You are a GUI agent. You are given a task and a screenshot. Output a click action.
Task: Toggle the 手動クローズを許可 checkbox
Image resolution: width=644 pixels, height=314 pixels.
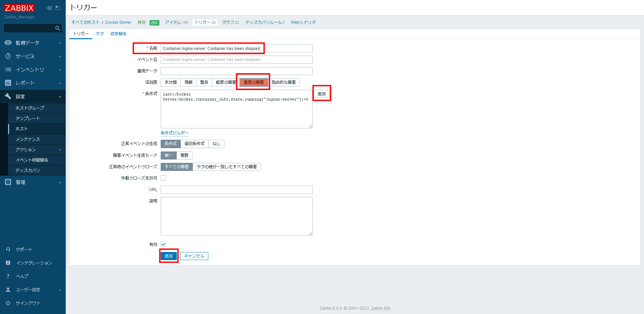point(163,178)
